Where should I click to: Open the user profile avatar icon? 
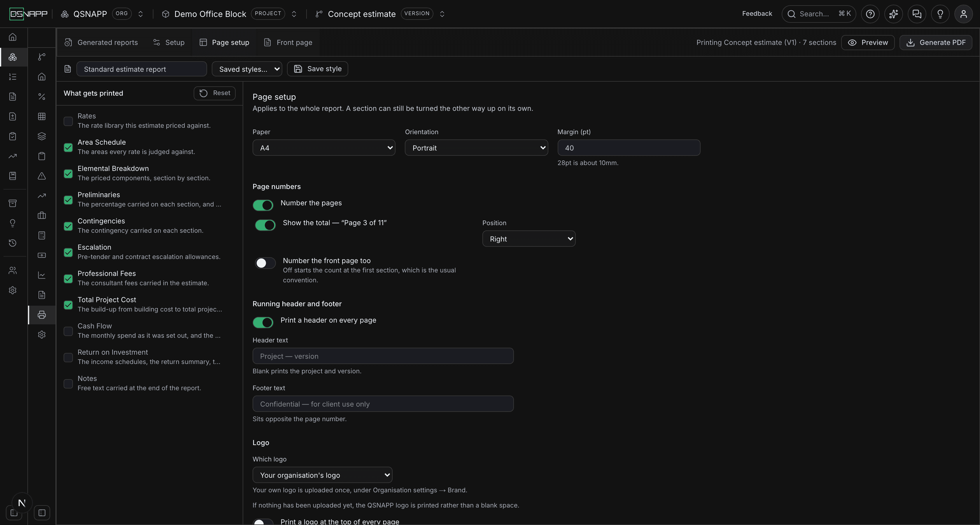pos(963,14)
